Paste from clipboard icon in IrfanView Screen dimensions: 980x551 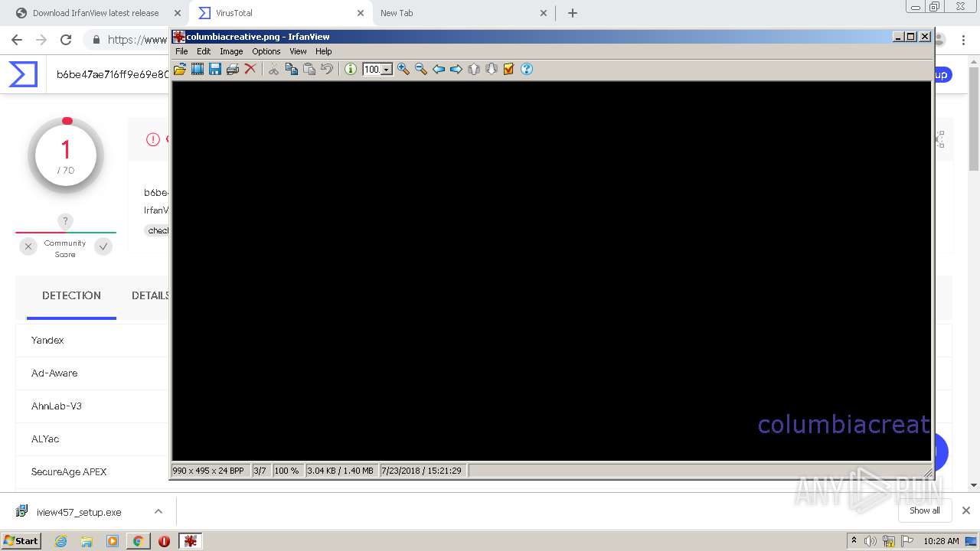click(309, 69)
